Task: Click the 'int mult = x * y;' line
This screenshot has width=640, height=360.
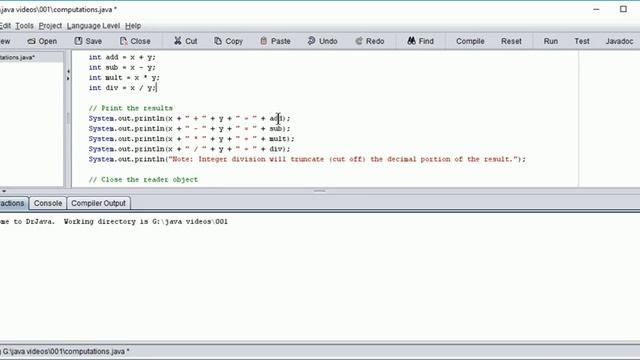Action: tap(124, 78)
